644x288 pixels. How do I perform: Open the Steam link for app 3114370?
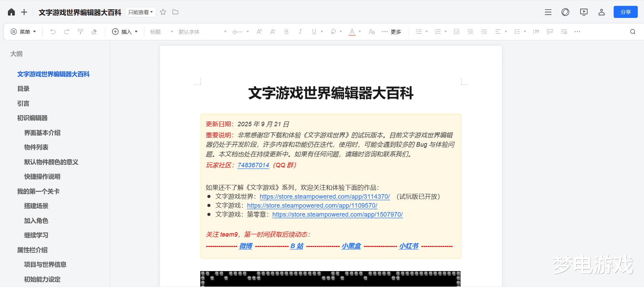pos(325,197)
